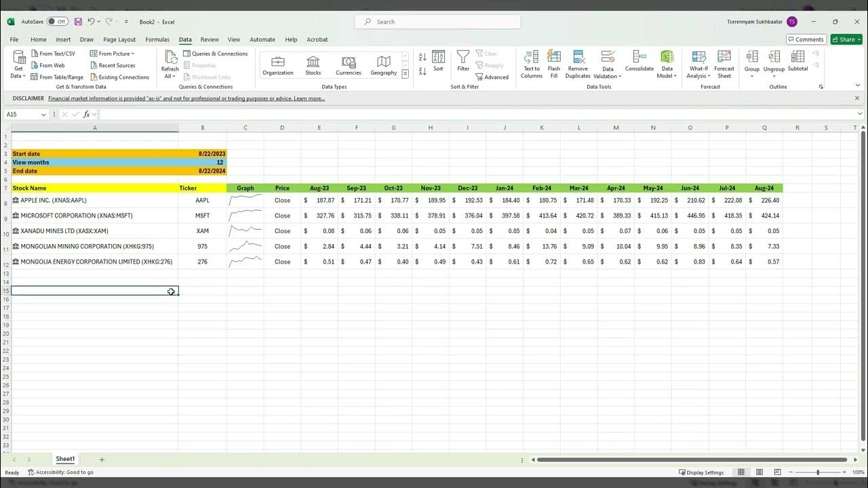868x488 pixels.
Task: Collapse the ribbon with chevron
Action: (x=857, y=86)
